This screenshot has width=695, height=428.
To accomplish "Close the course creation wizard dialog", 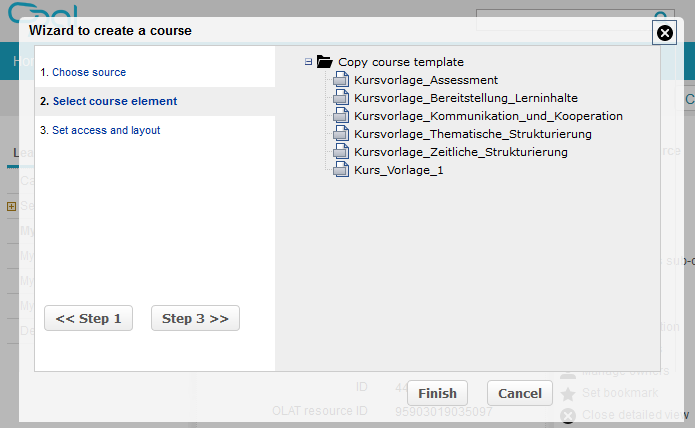I will click(664, 33).
